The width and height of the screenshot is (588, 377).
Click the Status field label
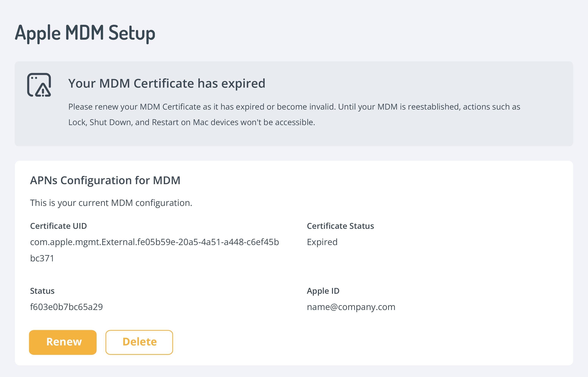click(42, 291)
